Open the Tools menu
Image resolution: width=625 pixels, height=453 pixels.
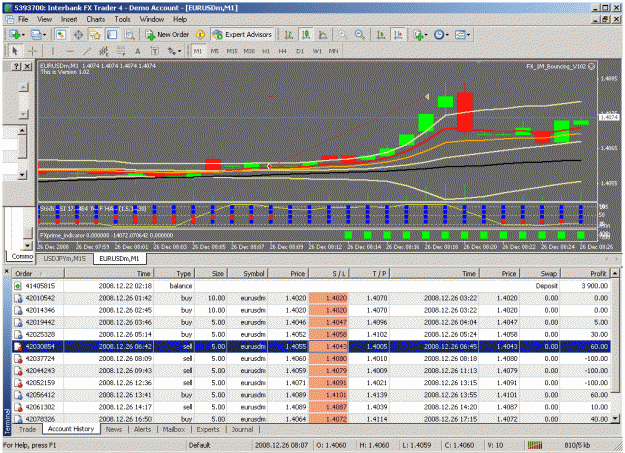tap(122, 19)
